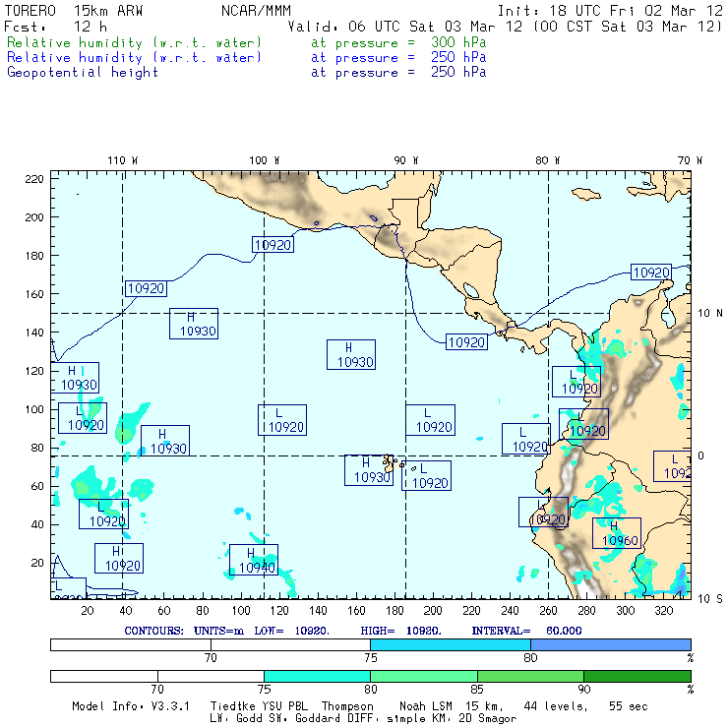Click the medium green 85–90% swatch in lower colorbar
This screenshot has height=728, width=728.
tap(530, 676)
